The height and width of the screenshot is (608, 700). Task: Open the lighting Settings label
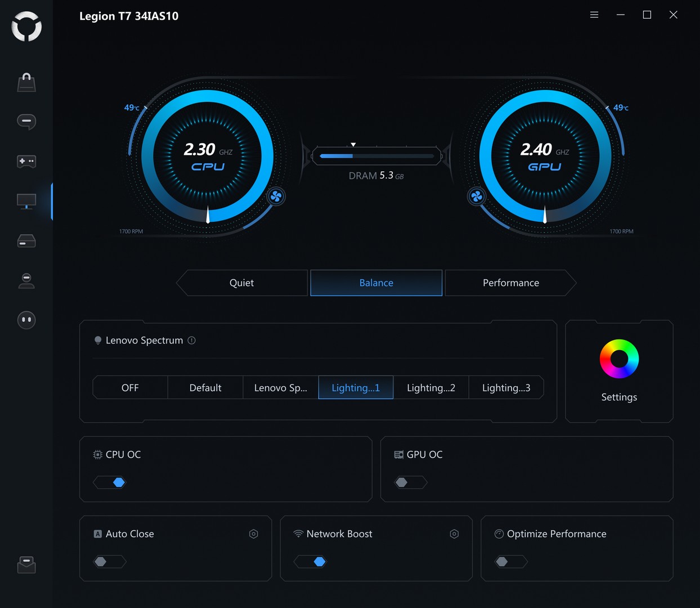(619, 397)
